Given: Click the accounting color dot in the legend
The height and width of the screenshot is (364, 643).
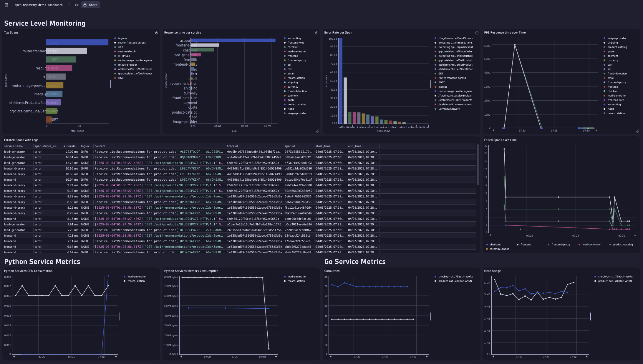Looking at the screenshot, I should click(x=284, y=38).
